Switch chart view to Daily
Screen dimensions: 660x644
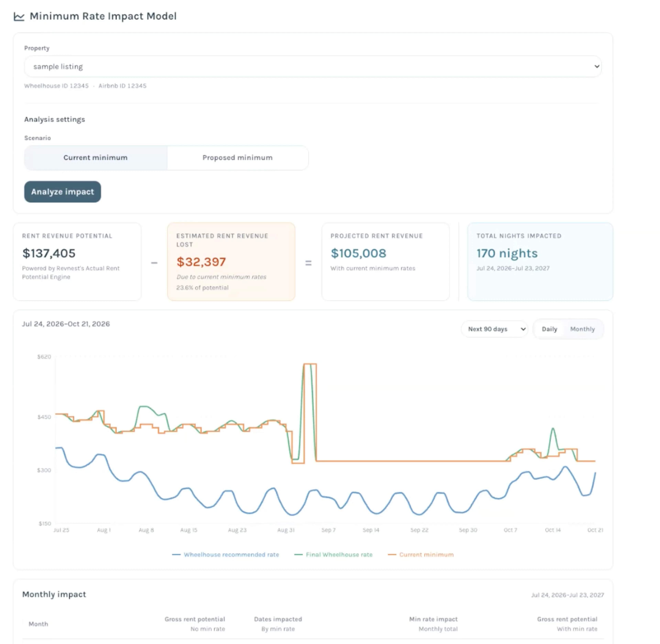pyautogui.click(x=549, y=329)
